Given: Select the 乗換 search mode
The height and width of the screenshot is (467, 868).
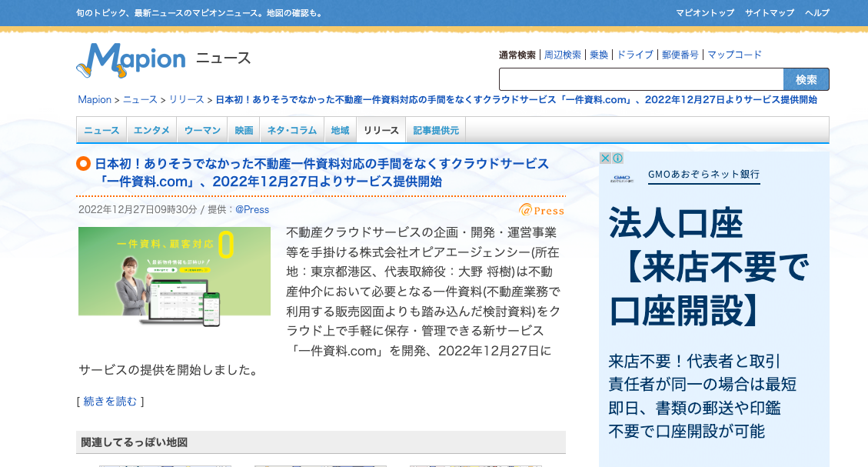Looking at the screenshot, I should click(599, 55).
